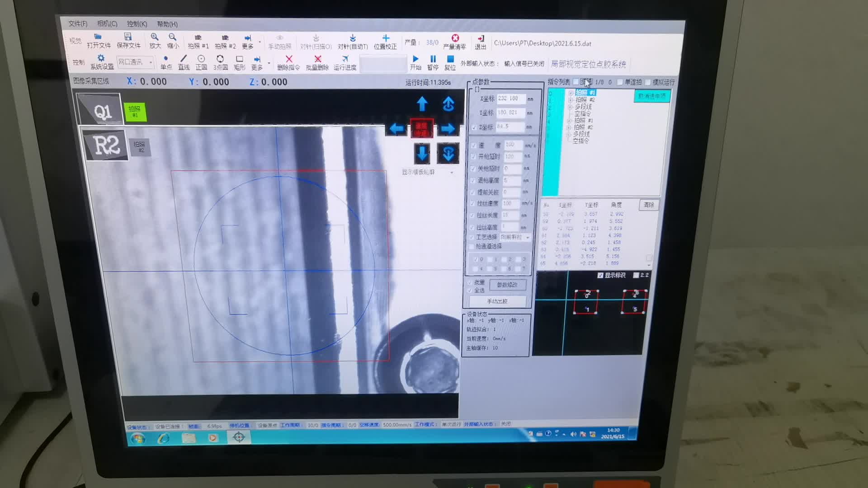Expand the first 拍照 #2 tree node
868x488 pixels.
point(571,99)
